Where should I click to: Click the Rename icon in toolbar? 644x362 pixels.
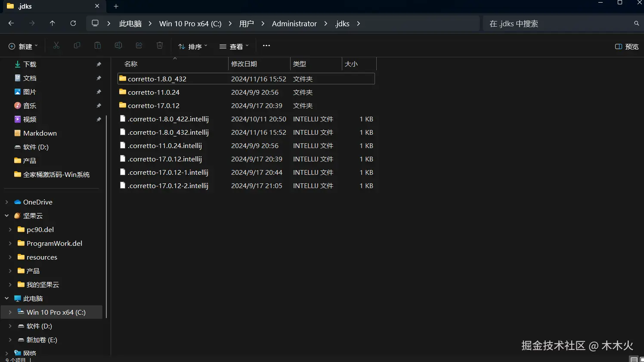[x=118, y=46]
